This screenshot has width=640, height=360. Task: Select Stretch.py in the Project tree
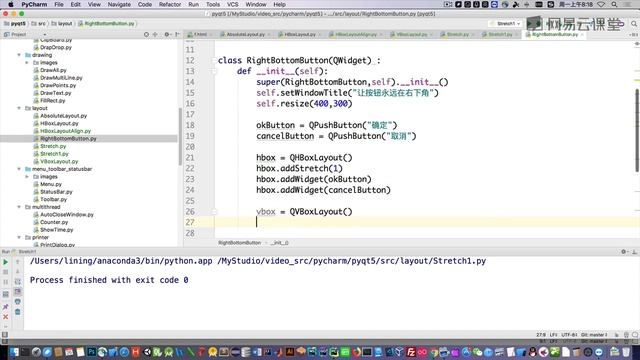tap(53, 146)
